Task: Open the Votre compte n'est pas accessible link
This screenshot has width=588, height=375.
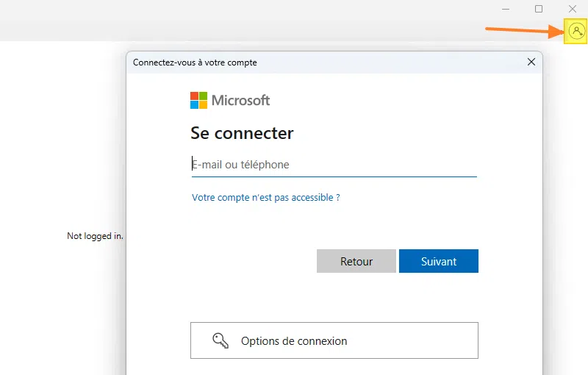Action: (265, 198)
